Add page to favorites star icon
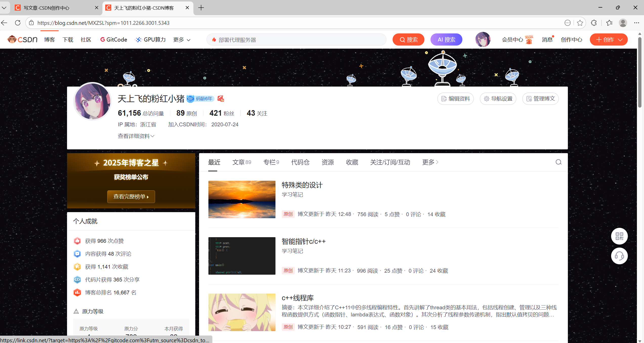 pos(580,23)
